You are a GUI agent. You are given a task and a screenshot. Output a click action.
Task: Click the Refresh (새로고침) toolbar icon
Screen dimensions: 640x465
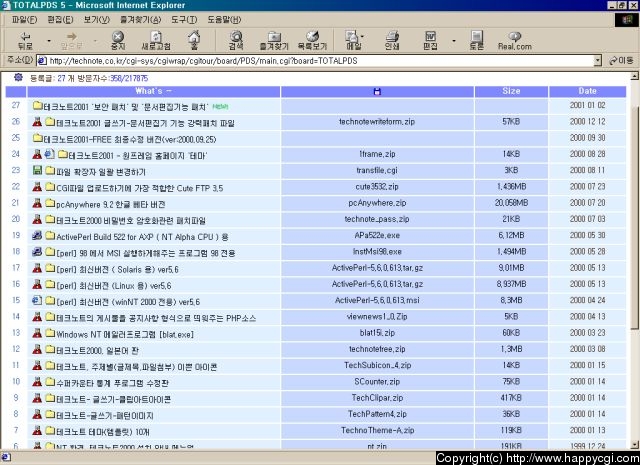(156, 41)
